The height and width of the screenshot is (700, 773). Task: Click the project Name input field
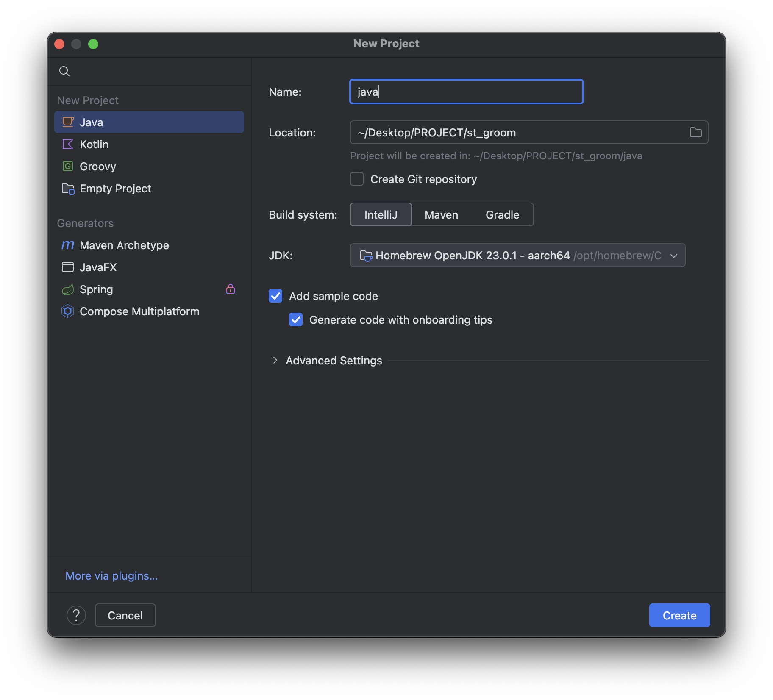coord(466,92)
